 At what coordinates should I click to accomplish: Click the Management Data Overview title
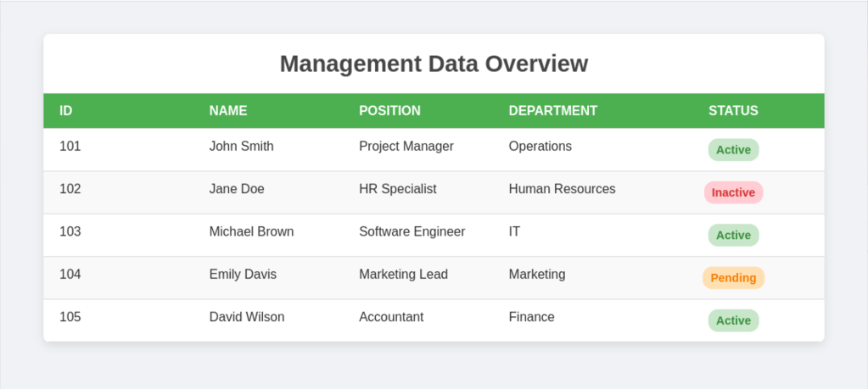pos(434,64)
